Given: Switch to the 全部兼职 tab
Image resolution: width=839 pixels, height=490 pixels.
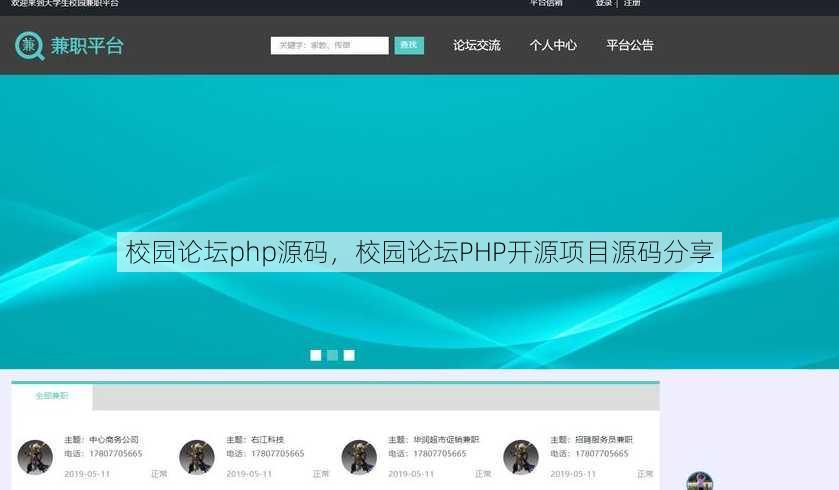Looking at the screenshot, I should (52, 396).
